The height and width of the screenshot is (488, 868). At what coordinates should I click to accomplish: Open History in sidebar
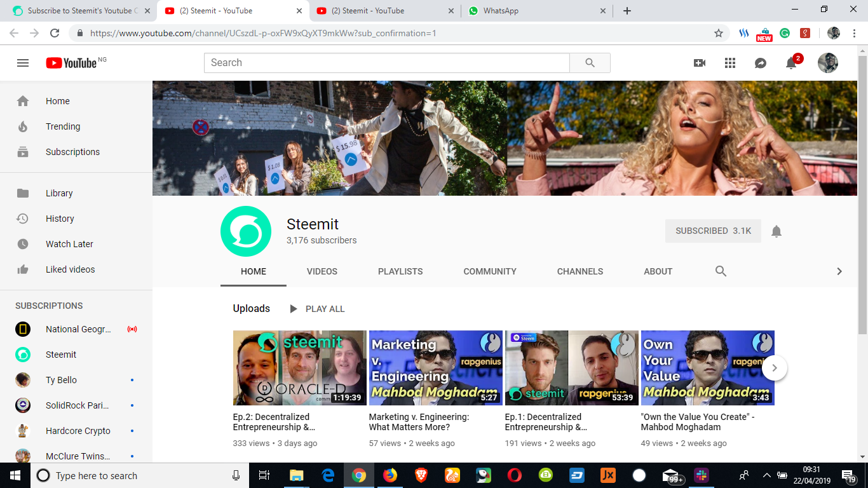[76, 219]
